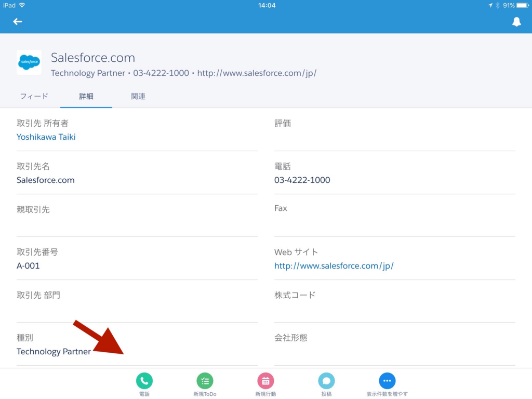The height and width of the screenshot is (399, 532).
Task: Tap the 14:04 clock in status bar
Action: coord(267,5)
